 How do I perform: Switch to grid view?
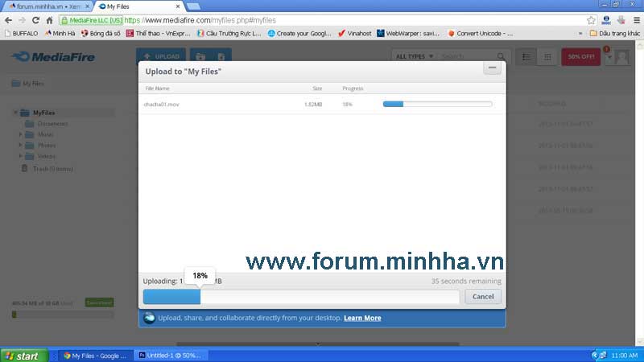tap(547, 56)
